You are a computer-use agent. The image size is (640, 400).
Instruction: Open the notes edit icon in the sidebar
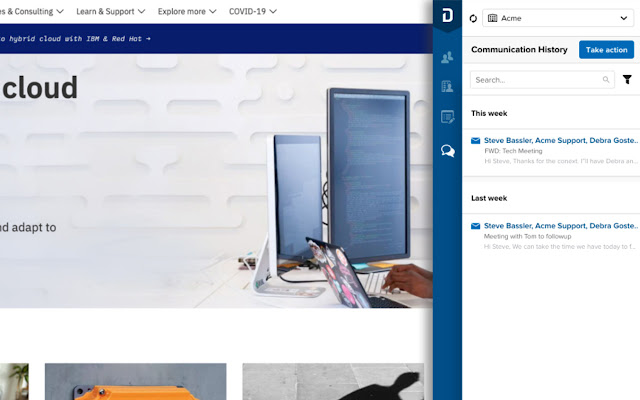447,117
